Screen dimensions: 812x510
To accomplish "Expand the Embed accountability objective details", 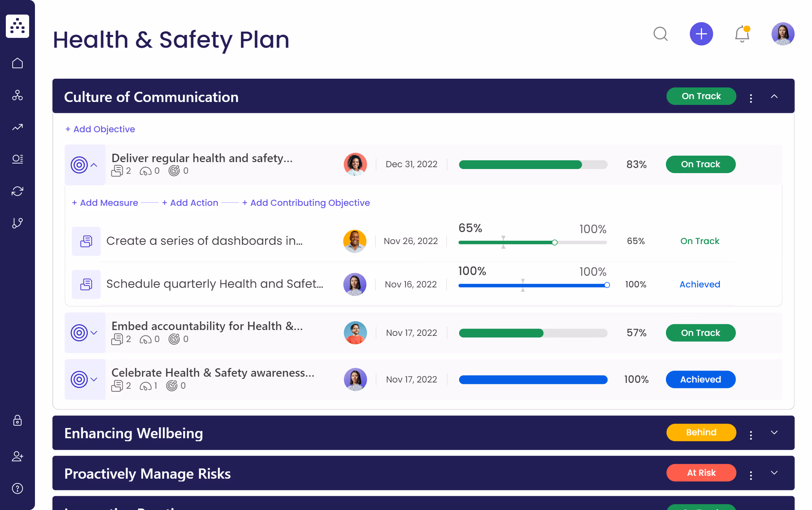I will [94, 333].
